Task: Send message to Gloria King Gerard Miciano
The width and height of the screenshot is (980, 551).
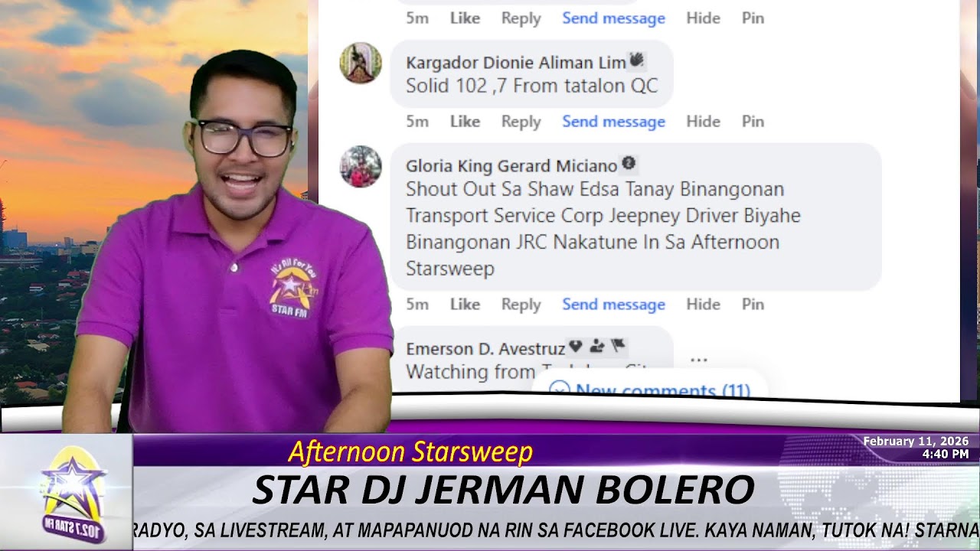Action: 613,304
